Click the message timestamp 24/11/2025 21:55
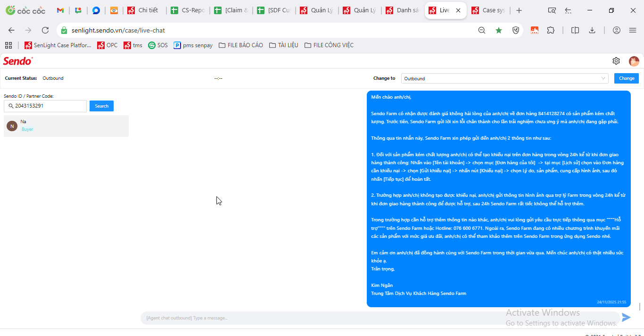 (x=611, y=302)
